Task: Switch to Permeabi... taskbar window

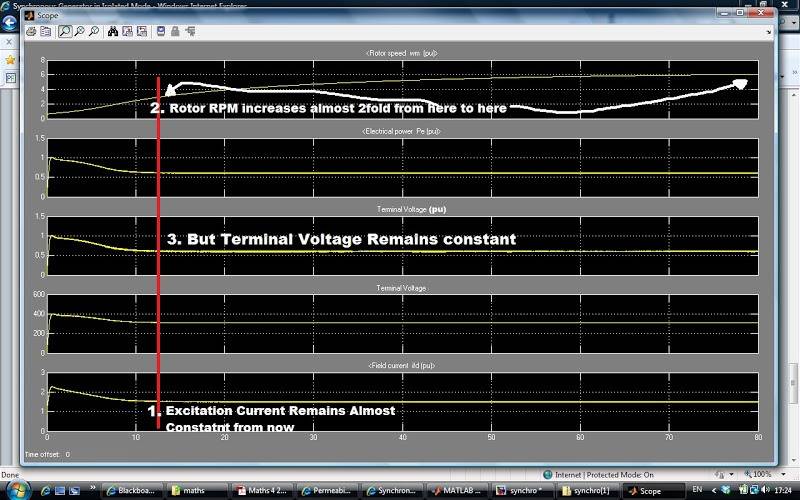Action: coord(327,490)
